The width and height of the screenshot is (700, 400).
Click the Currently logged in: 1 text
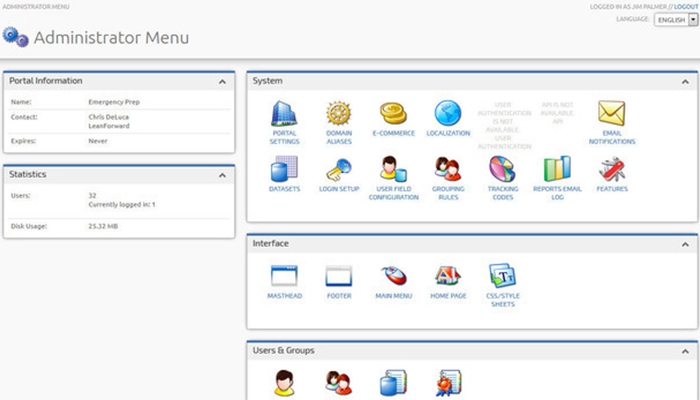[122, 204]
